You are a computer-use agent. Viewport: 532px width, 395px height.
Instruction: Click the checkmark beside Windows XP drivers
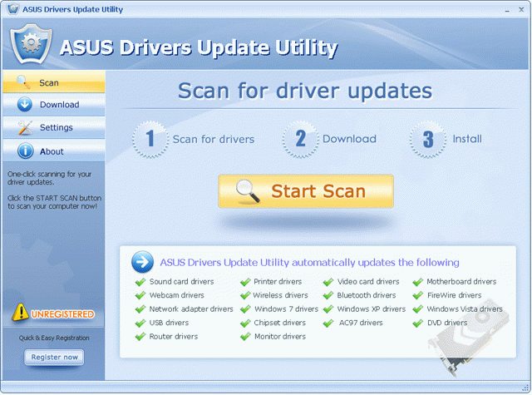click(328, 309)
